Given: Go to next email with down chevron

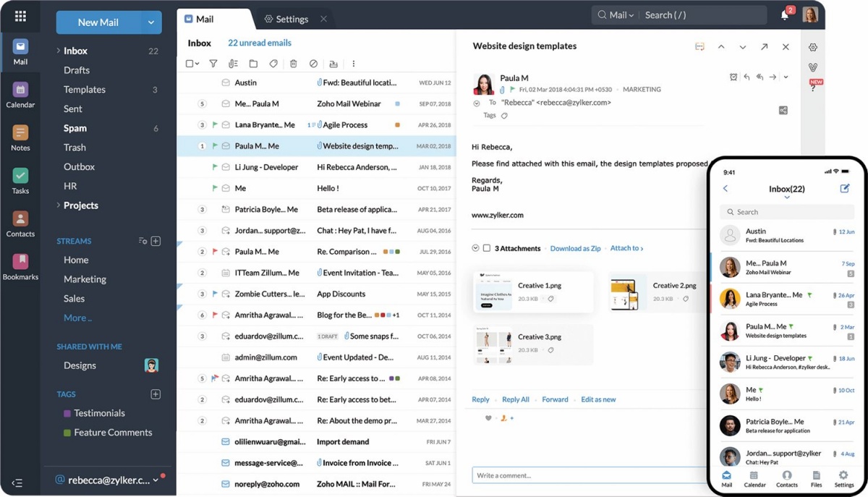Looking at the screenshot, I should point(743,47).
